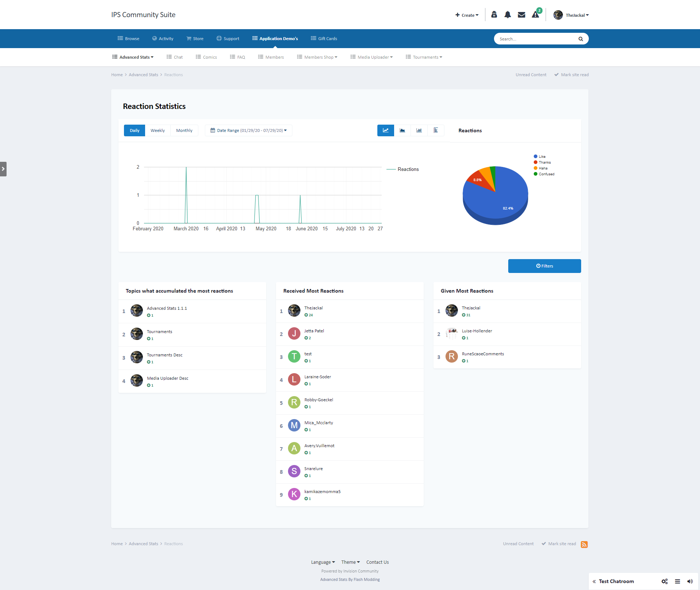Open reports warning icon with badge
The width and height of the screenshot is (700, 590).
click(535, 15)
